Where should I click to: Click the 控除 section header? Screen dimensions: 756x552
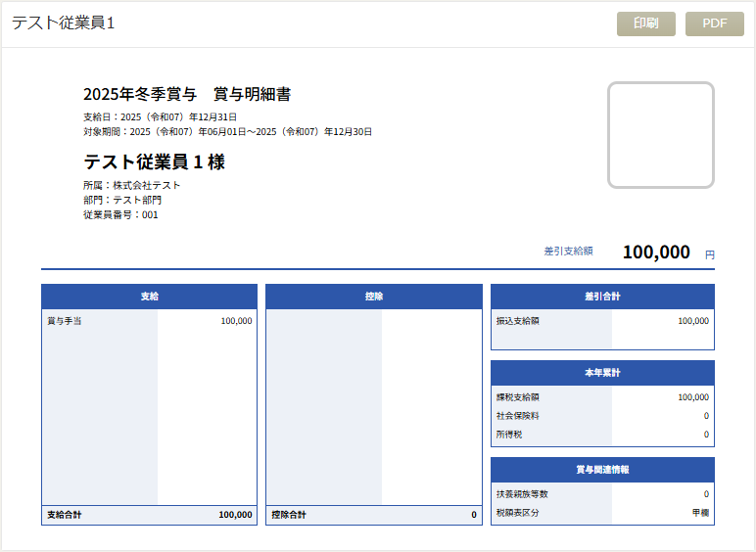[x=373, y=297]
